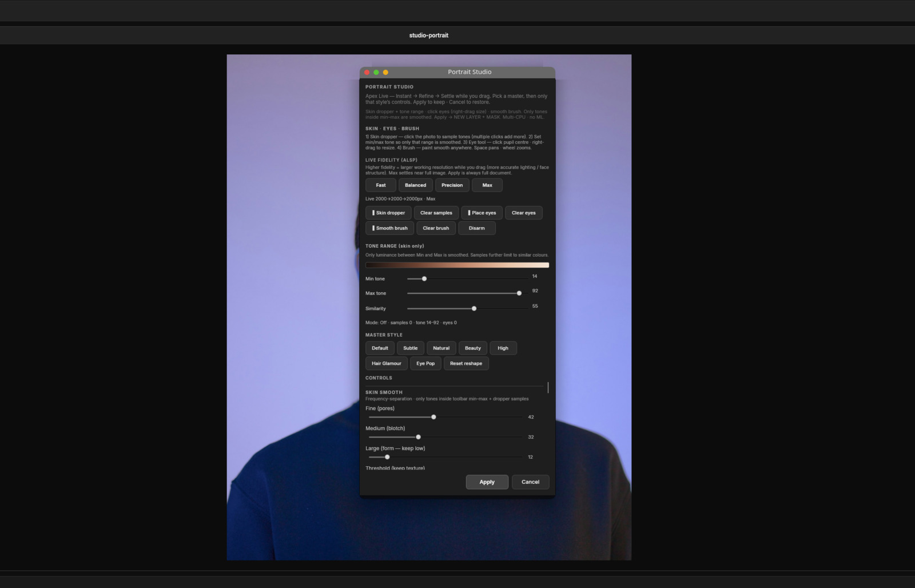This screenshot has width=915, height=588.
Task: Click the SKIN SMOOTH section heading
Action: tap(384, 392)
